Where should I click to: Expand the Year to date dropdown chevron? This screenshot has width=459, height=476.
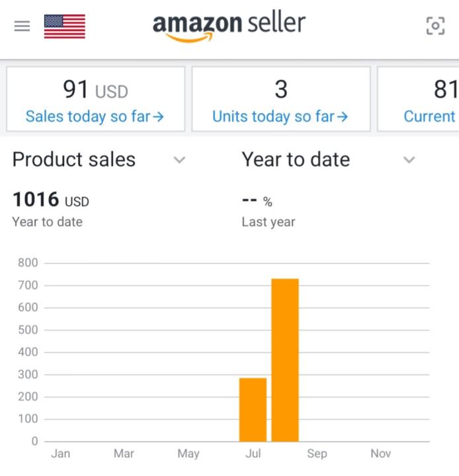point(409,160)
